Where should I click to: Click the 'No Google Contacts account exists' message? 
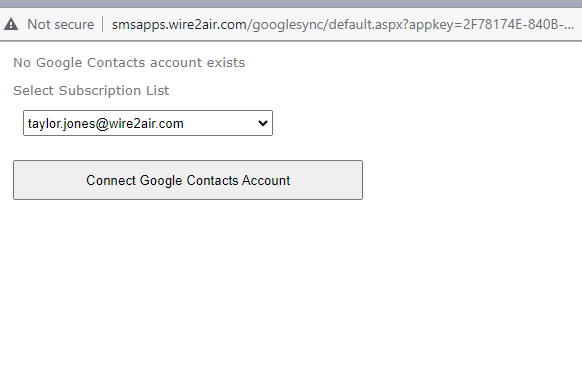point(129,63)
